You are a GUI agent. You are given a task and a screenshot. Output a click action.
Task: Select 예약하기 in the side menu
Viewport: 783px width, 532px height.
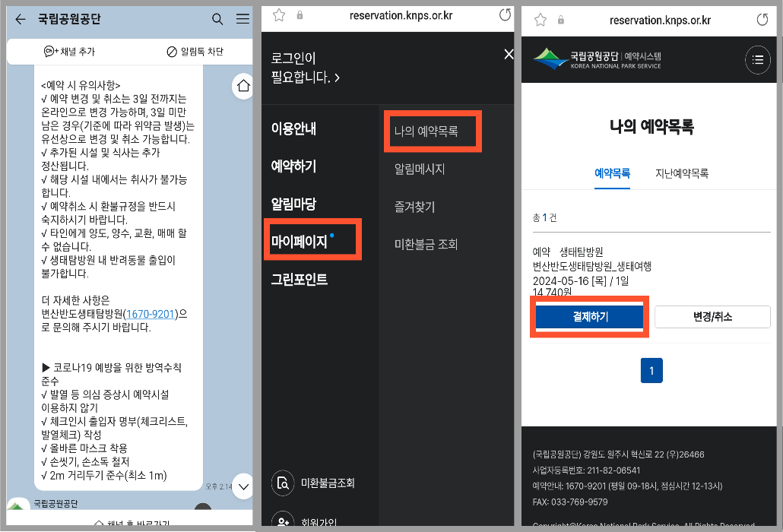tap(293, 166)
